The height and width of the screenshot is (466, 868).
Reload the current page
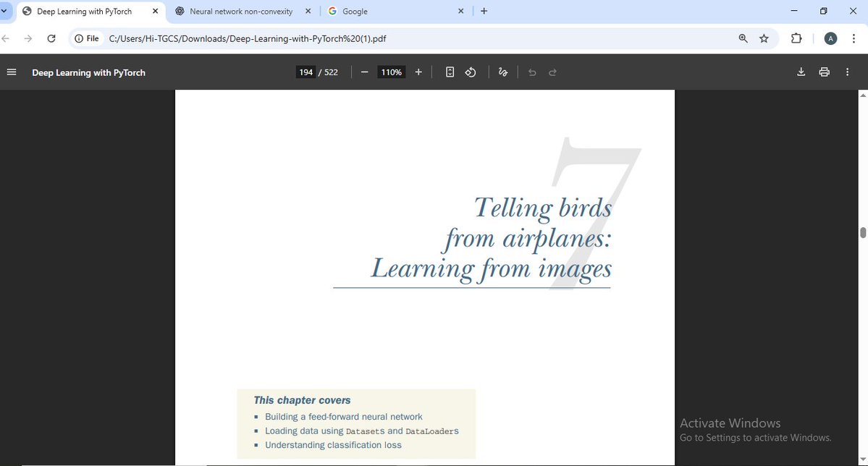click(x=51, y=39)
